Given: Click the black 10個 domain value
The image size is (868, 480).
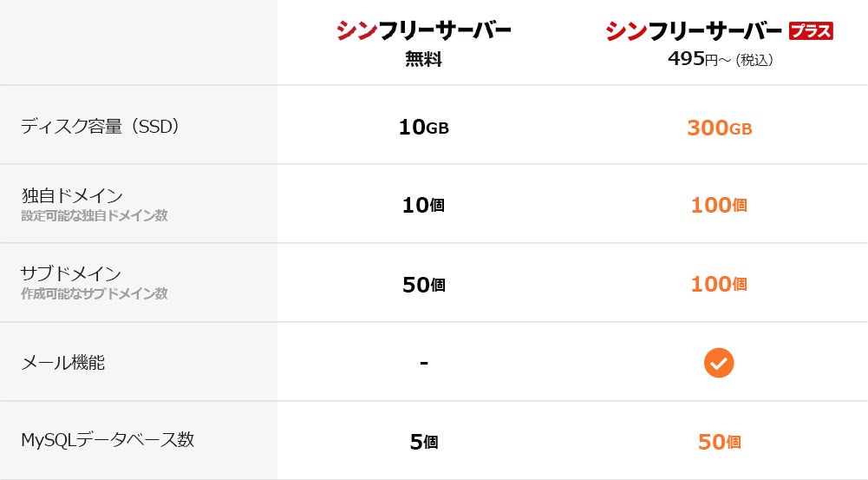Looking at the screenshot, I should 423,206.
